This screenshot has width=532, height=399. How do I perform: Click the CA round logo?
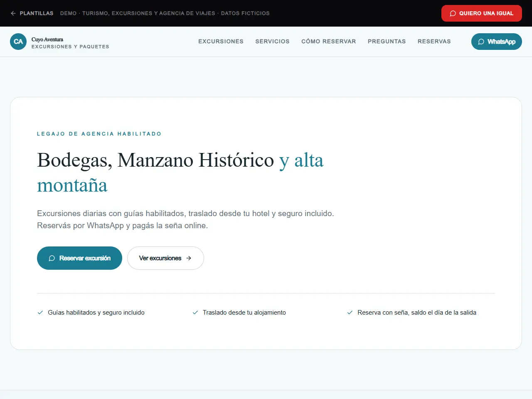(x=18, y=42)
